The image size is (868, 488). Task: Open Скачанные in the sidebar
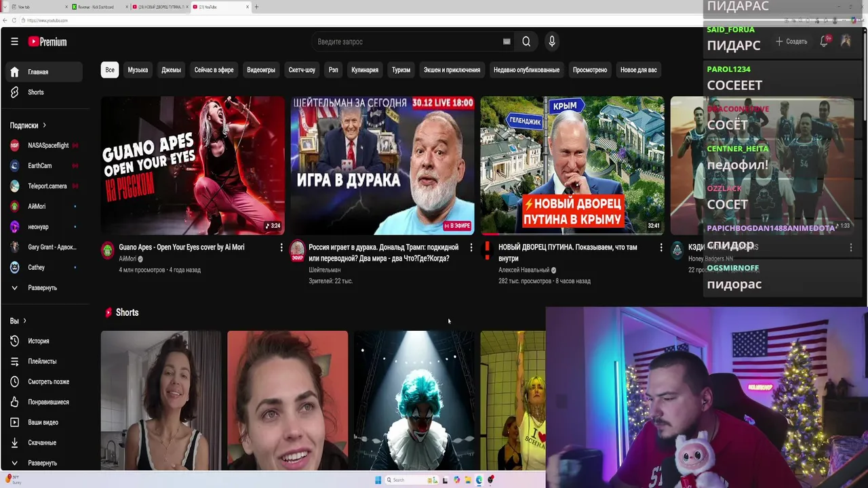click(x=44, y=443)
